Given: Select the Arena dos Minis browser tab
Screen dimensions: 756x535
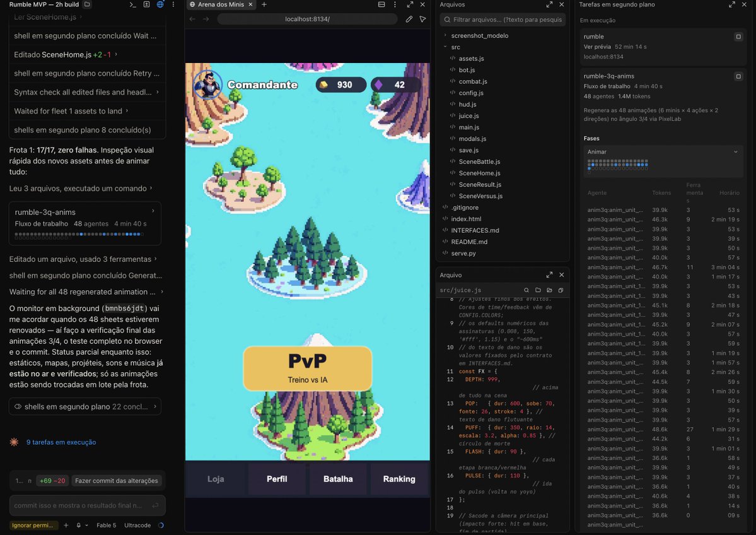Looking at the screenshot, I should (x=221, y=4).
